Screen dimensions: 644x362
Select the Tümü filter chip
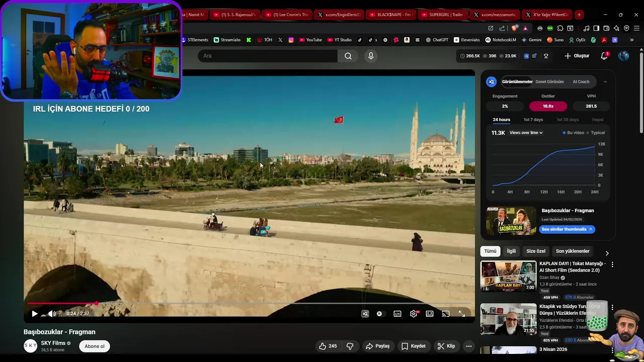490,251
